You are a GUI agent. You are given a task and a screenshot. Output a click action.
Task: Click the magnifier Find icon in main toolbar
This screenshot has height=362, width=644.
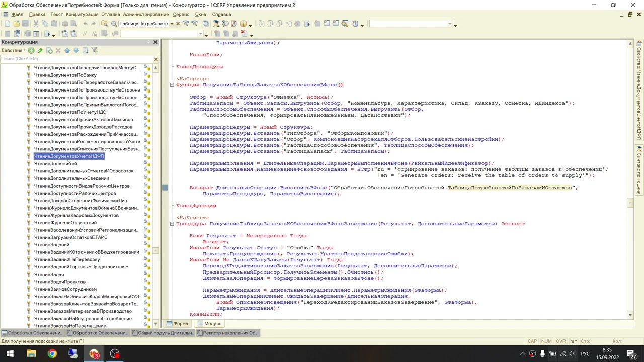click(114, 24)
